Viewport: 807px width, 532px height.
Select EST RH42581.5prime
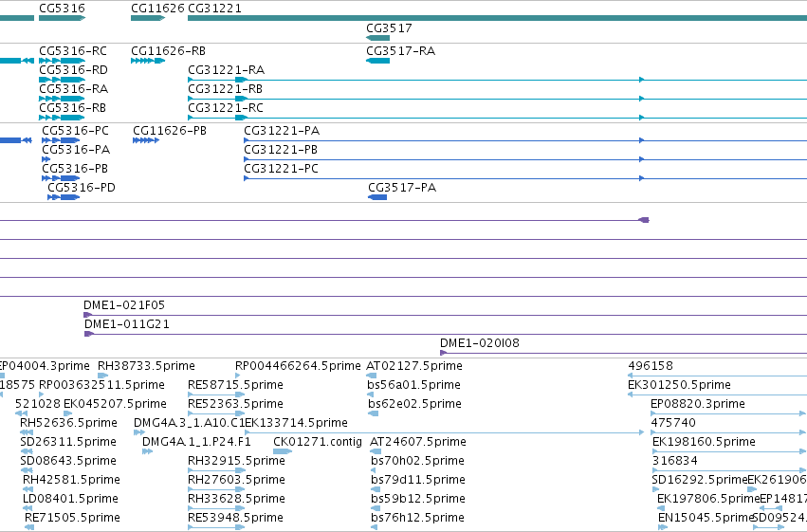click(71, 480)
